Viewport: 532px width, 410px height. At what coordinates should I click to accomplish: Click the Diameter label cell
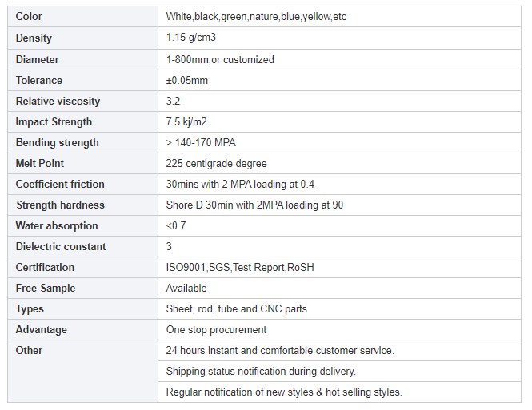pyautogui.click(x=37, y=59)
